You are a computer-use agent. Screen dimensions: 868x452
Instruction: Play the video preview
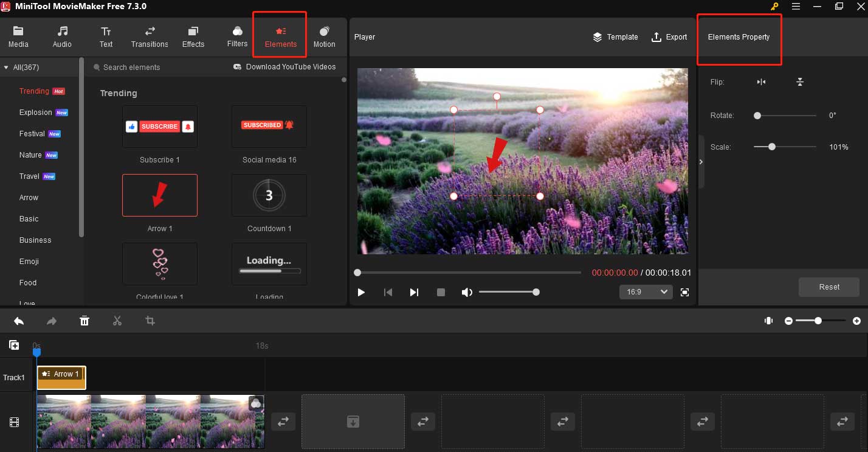coord(361,293)
